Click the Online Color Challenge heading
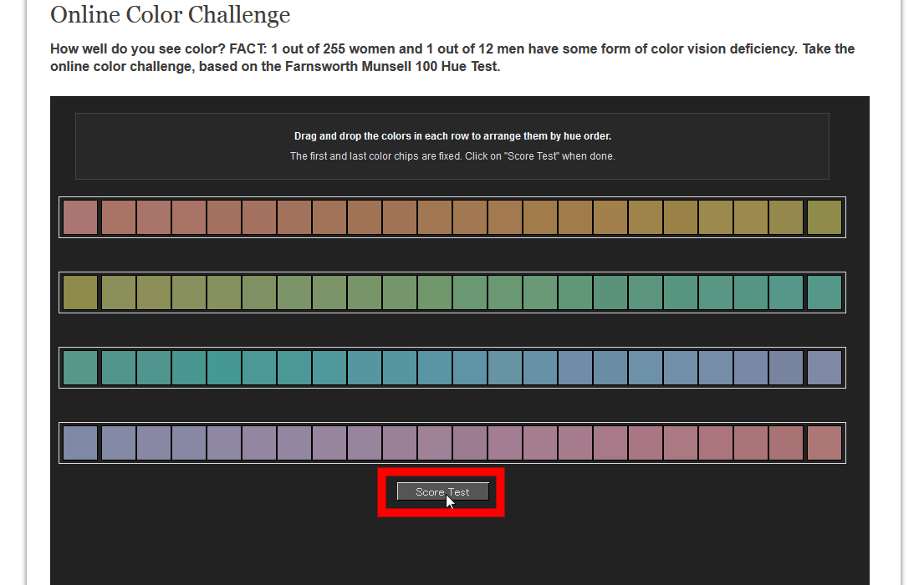The width and height of the screenshot is (924, 585). point(171,15)
